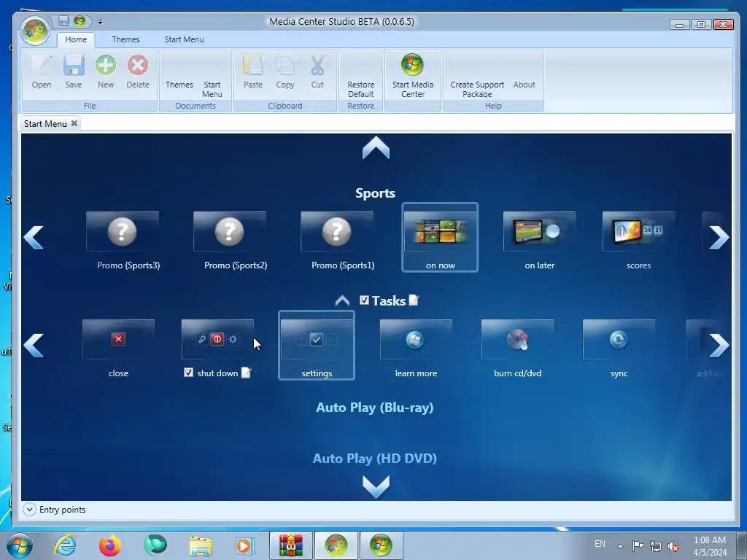Switch to the Start Menu ribbon tab

pos(184,39)
